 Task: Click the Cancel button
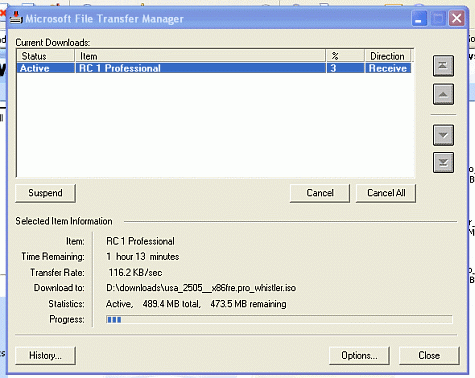[320, 193]
